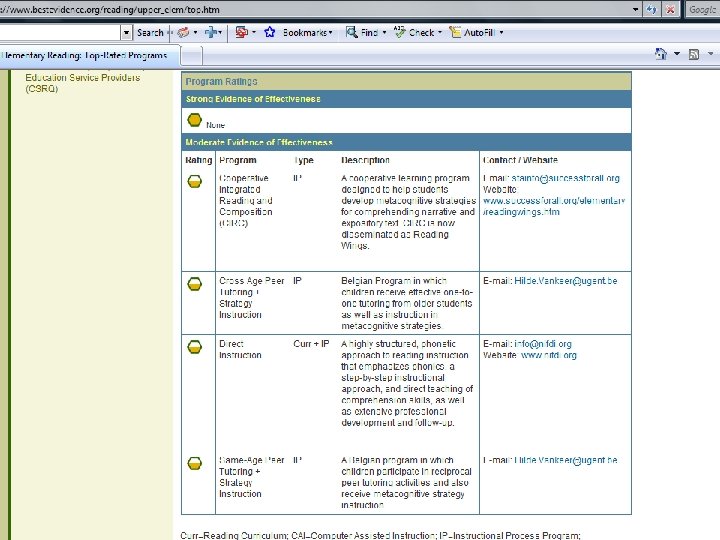Click the red Stop loading icon
The height and width of the screenshot is (540, 720).
pos(670,10)
